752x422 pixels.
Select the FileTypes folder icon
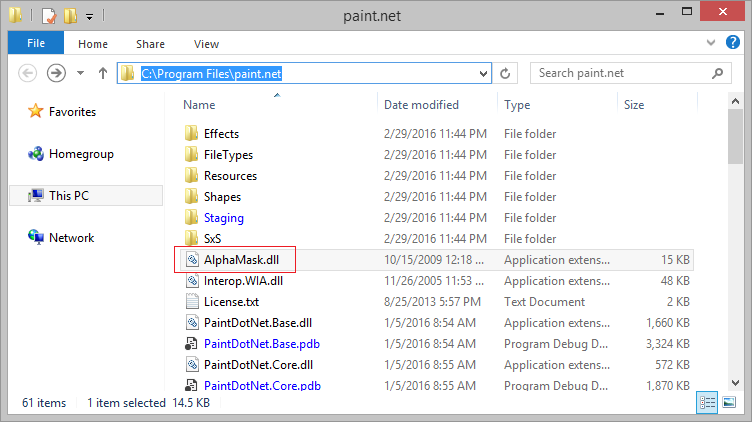click(x=191, y=154)
